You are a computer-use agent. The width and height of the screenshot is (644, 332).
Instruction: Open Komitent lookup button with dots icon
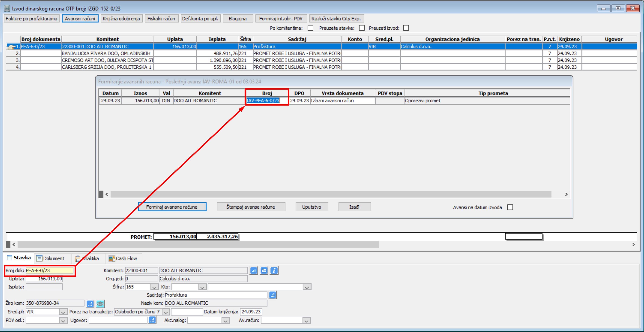[x=254, y=270]
